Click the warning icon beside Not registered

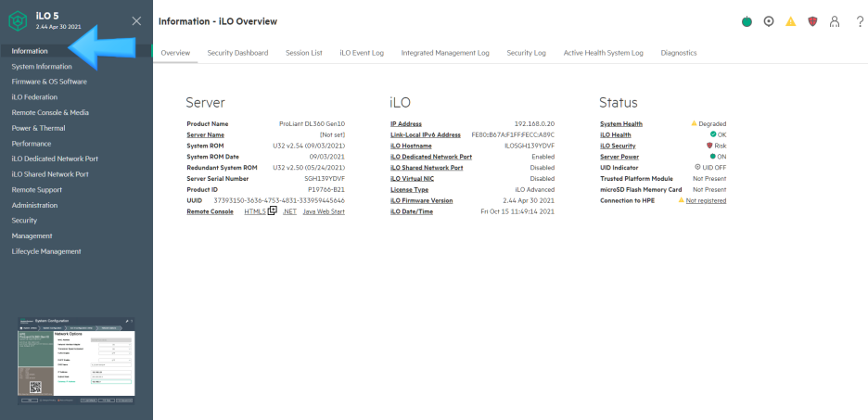tap(682, 200)
